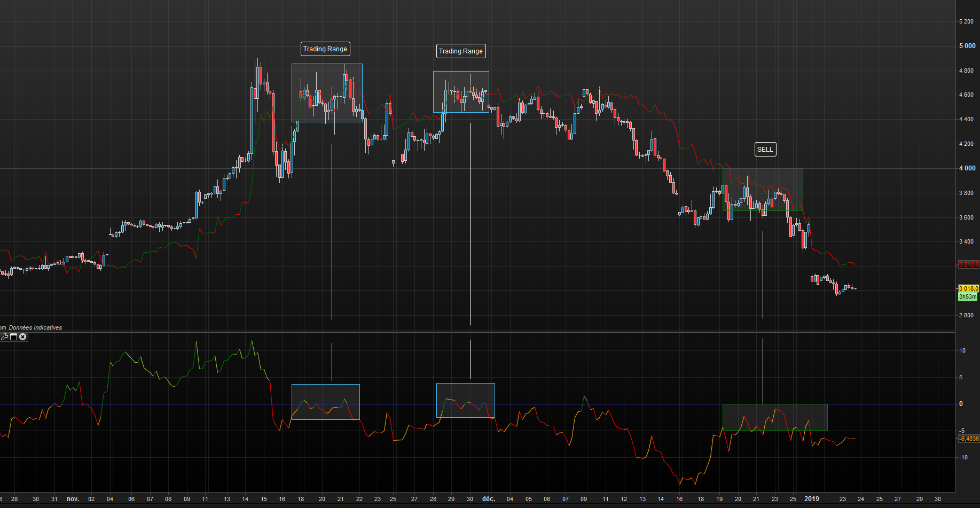Image resolution: width=980 pixels, height=508 pixels.
Task: Select the nov. marker on time axis
Action: click(x=73, y=499)
